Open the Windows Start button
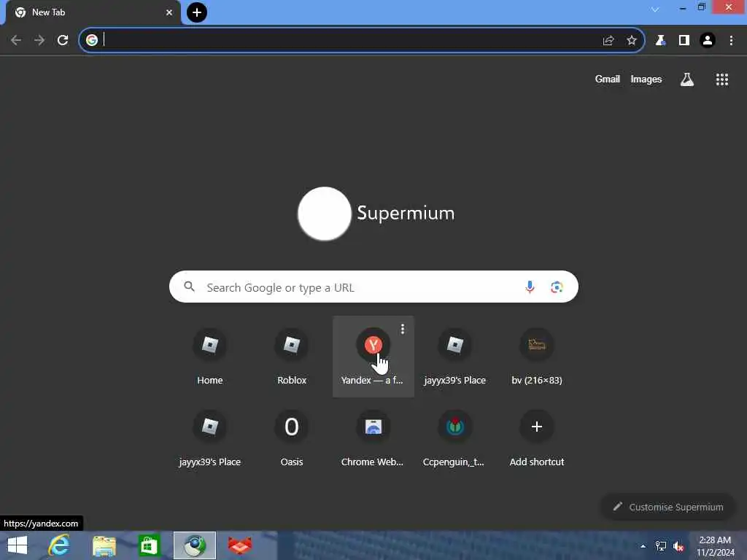This screenshot has height=560, width=747. coord(18,545)
